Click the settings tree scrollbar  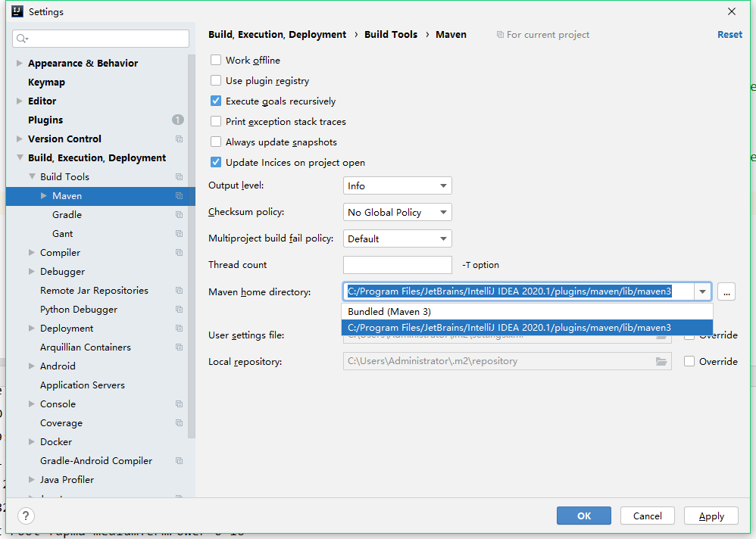tap(192, 246)
